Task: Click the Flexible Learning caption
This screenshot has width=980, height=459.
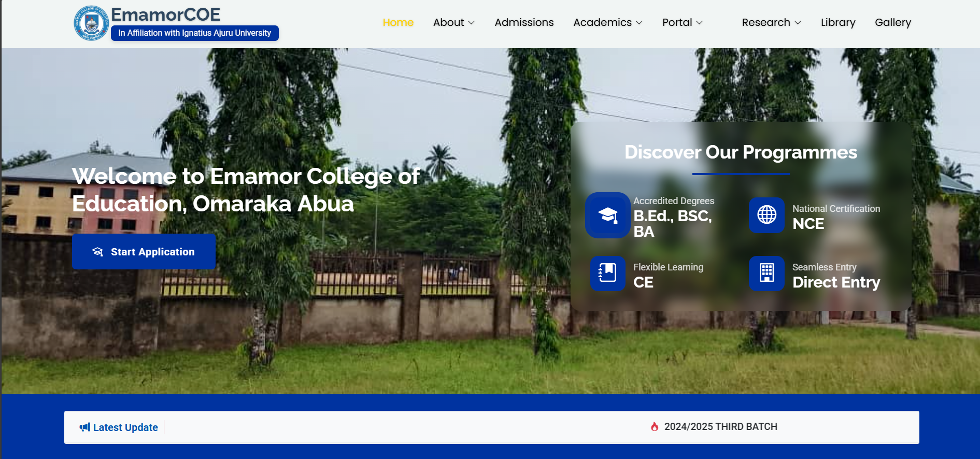Action: point(668,267)
